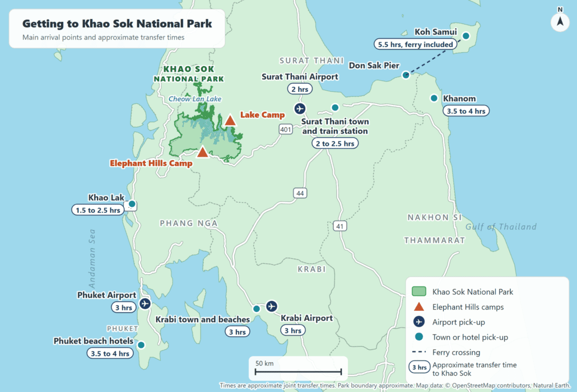Click Khanom's '3.5 to 4 hrs' badge
Screen dimensions: 577x392
pyautogui.click(x=466, y=111)
